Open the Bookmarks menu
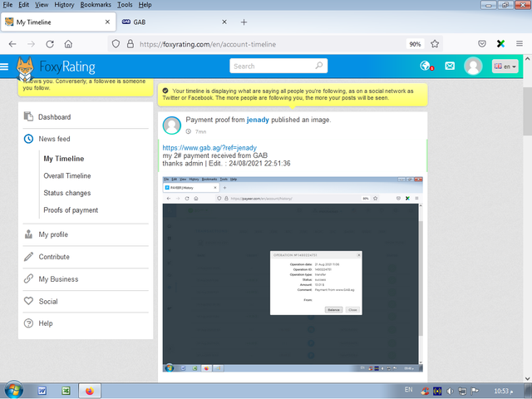 click(96, 5)
